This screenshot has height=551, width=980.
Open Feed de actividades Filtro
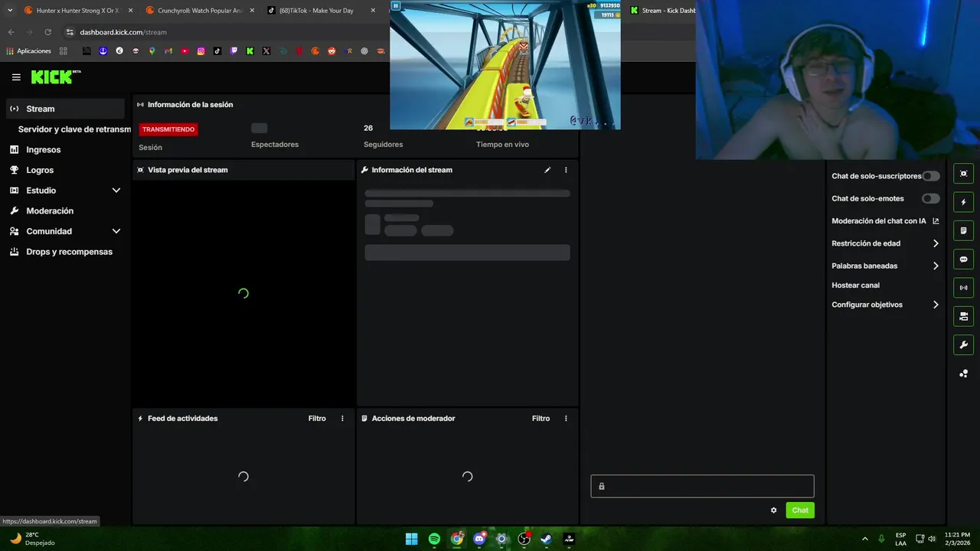[x=317, y=419]
